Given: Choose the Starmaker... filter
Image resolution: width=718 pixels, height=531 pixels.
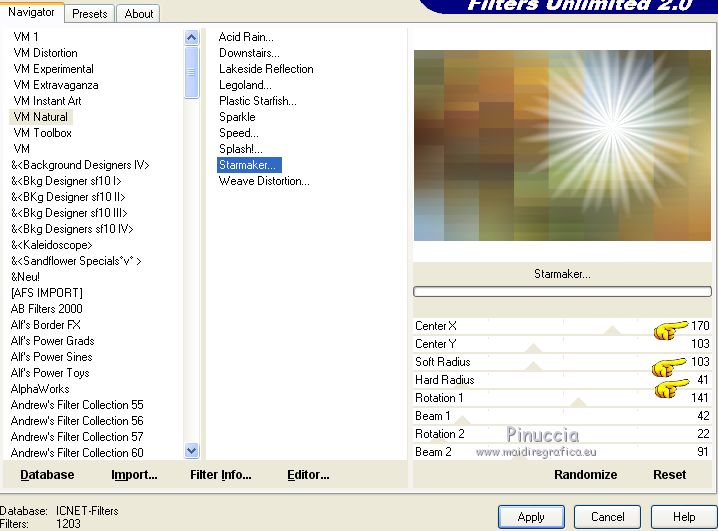Looking at the screenshot, I should tap(249, 165).
